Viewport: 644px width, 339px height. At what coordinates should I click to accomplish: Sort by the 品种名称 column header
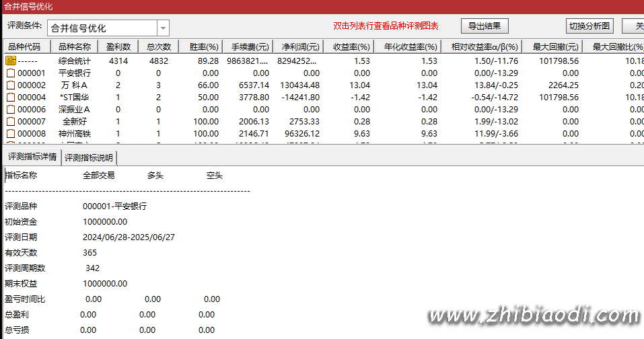point(74,47)
